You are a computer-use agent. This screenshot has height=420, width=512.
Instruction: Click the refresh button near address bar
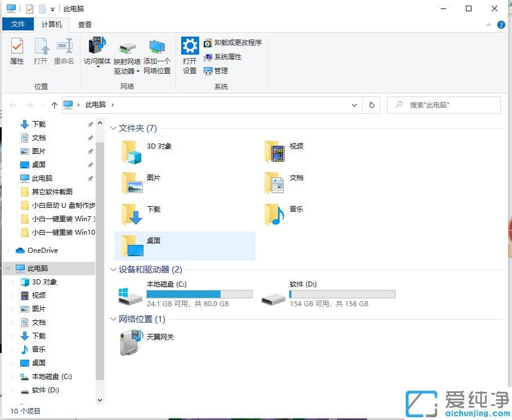click(372, 105)
